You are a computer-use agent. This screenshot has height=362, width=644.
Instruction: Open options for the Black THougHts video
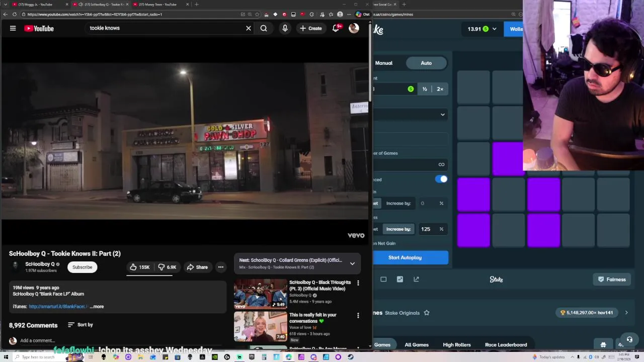358,283
